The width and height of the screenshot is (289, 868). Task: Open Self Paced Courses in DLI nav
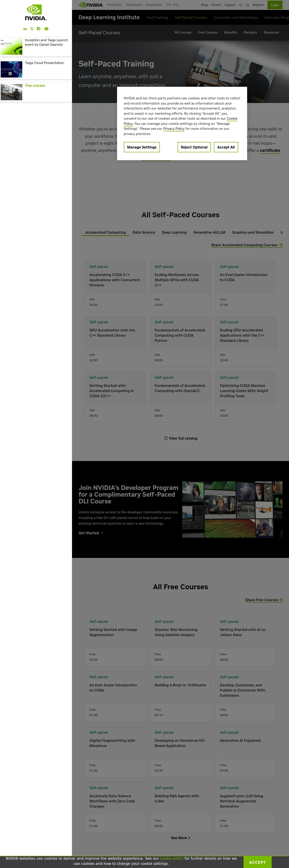point(191,18)
